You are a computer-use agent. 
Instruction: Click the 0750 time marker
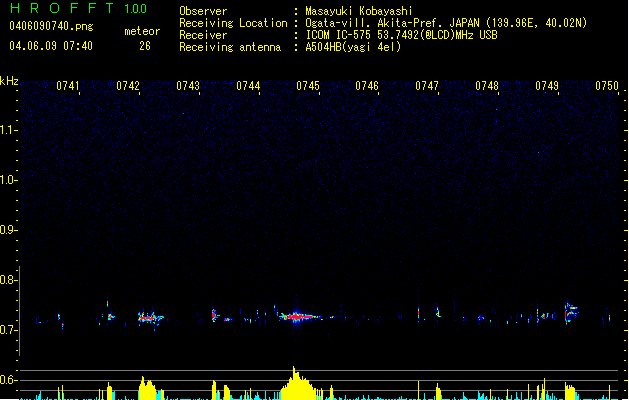click(x=607, y=86)
